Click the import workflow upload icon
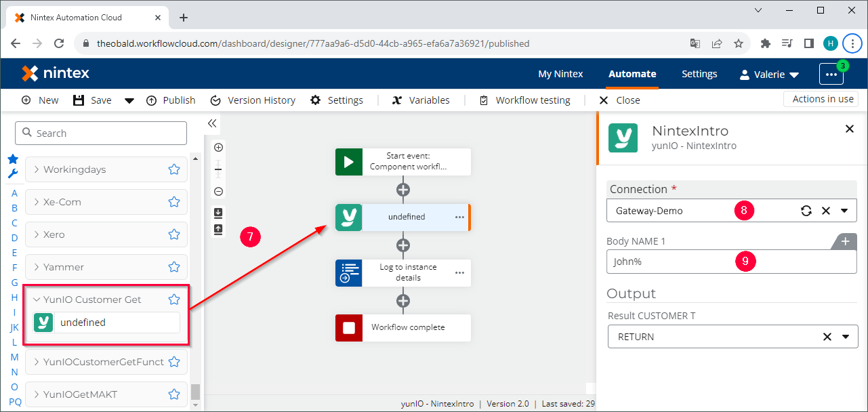The width and height of the screenshot is (868, 412). point(218,230)
